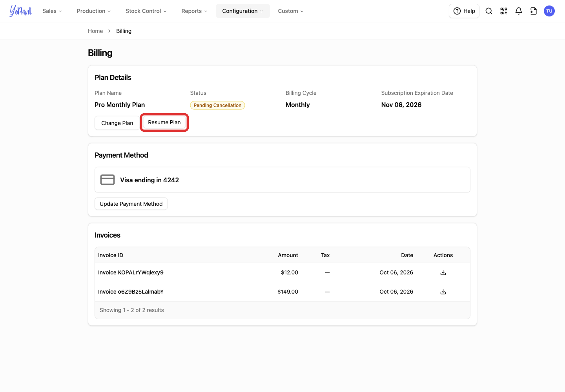The image size is (565, 392).
Task: Download invoice KOPALrYWqlexy9
Action: click(x=443, y=272)
